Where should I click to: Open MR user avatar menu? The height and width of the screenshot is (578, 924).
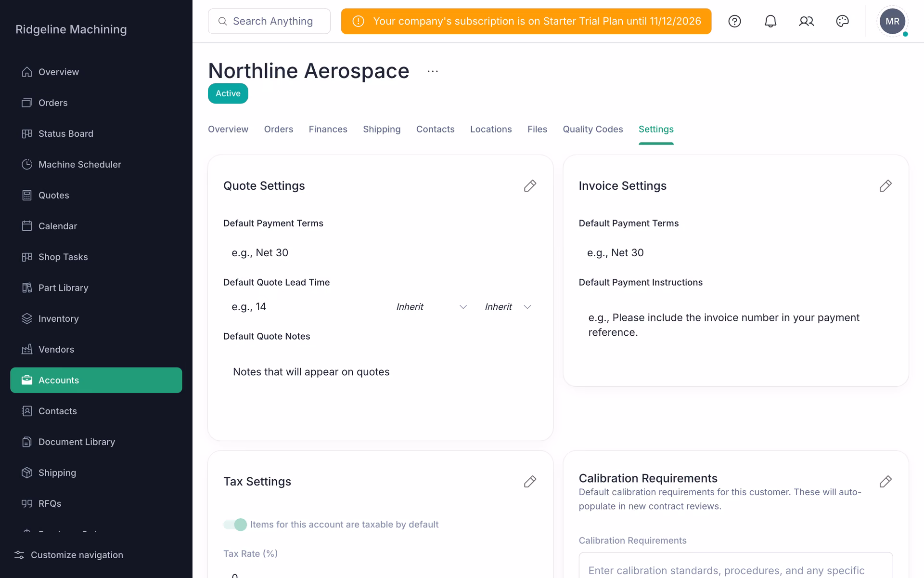pos(892,21)
